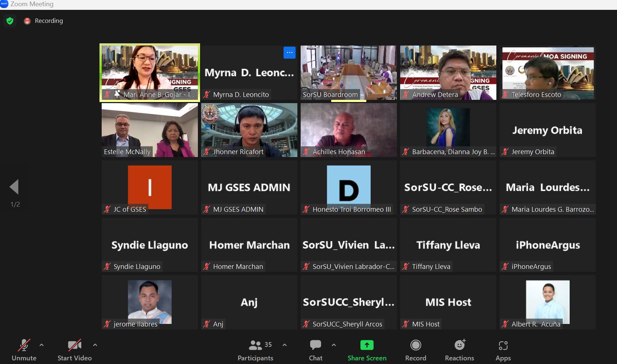Screen dimensions: 617x364
Task: Open the blue more options button on Myrna's tile
Action: click(289, 52)
